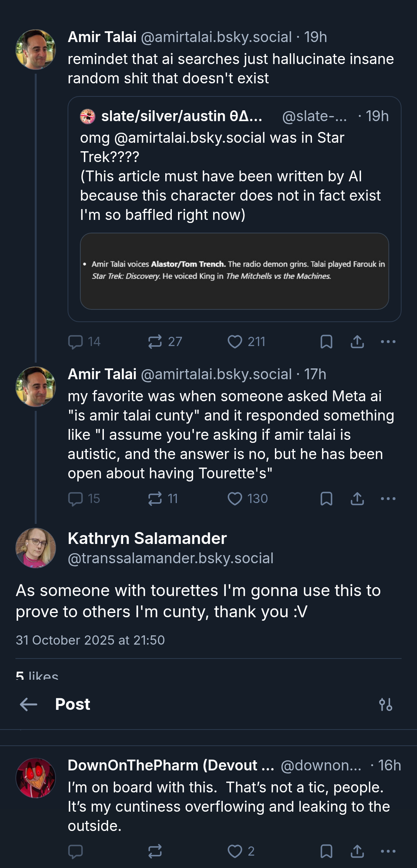Open more options on the 211-like post
417x868 pixels.
(x=388, y=342)
